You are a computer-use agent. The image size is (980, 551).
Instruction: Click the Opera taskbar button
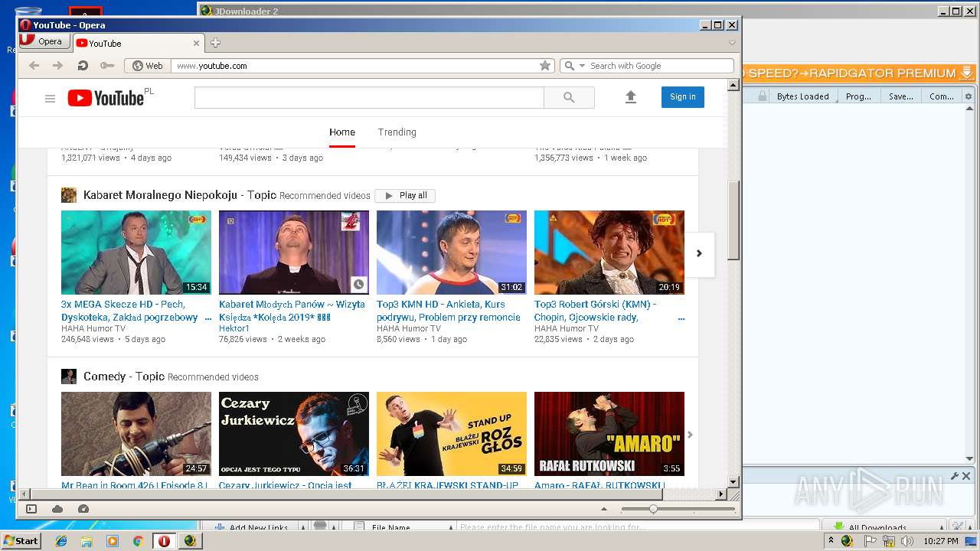tap(164, 541)
